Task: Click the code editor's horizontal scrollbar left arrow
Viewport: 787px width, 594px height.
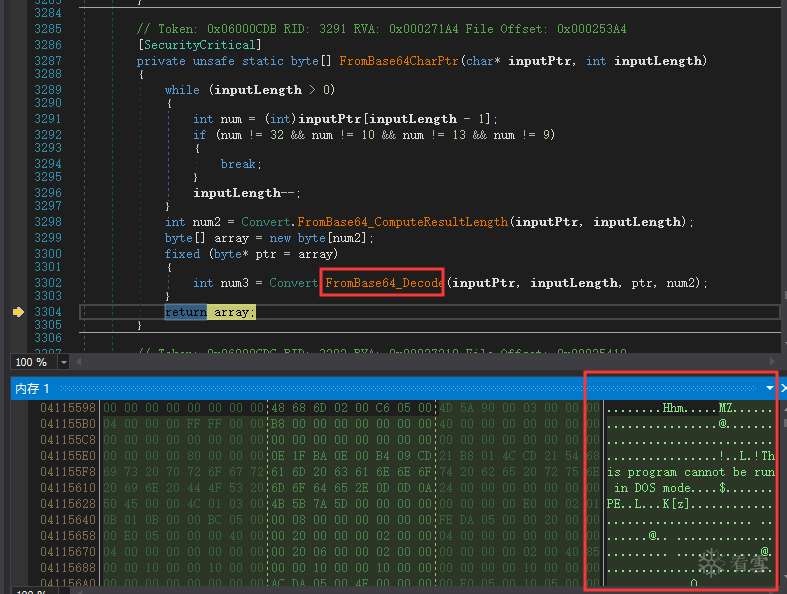Action: pyautogui.click(x=79, y=362)
